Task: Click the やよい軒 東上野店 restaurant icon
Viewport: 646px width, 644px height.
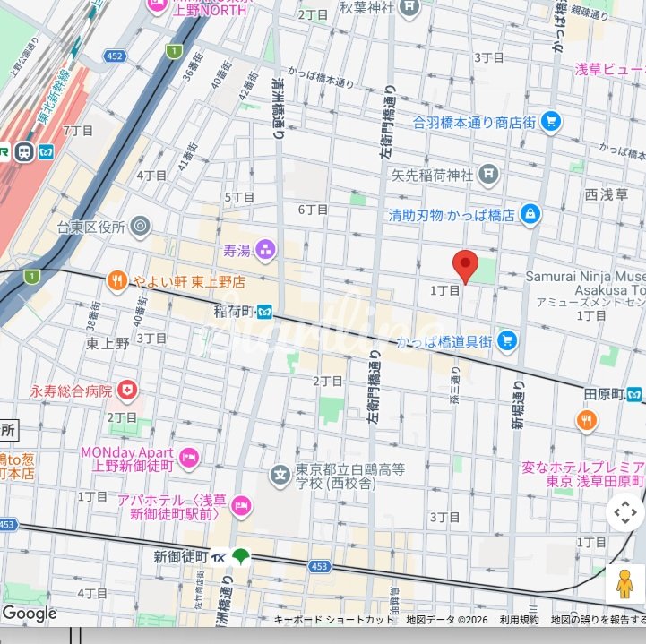Action: coord(117,281)
